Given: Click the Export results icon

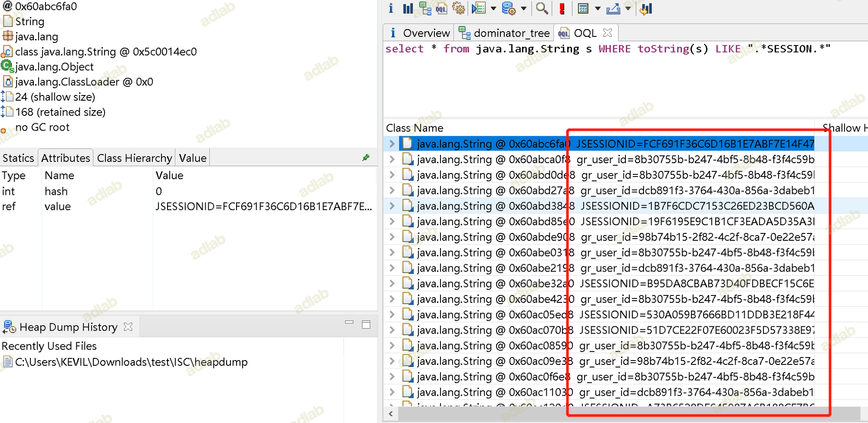Looking at the screenshot, I should (613, 8).
